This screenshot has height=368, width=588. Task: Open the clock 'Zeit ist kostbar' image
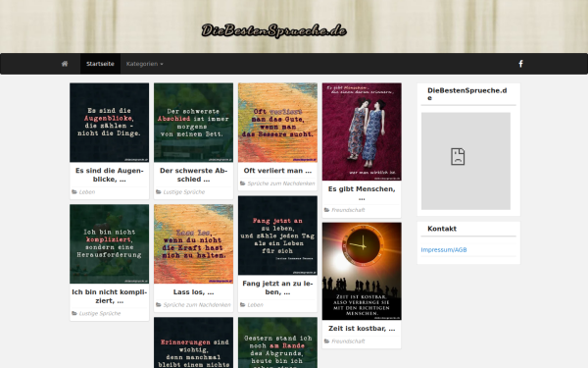click(x=362, y=271)
